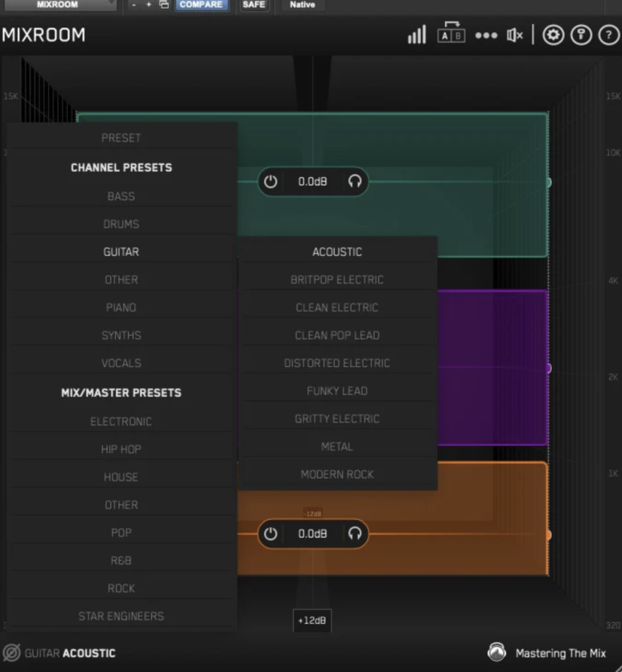This screenshot has height=672, width=622.
Task: Choose the METAL guitar preset
Action: pyautogui.click(x=337, y=447)
